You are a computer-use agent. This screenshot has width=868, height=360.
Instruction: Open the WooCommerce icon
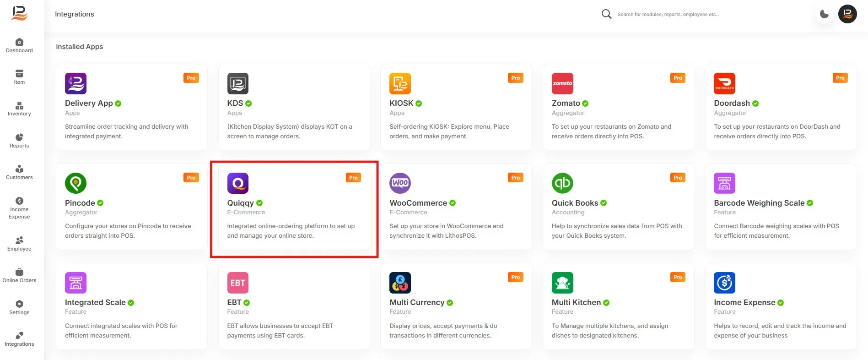[400, 183]
